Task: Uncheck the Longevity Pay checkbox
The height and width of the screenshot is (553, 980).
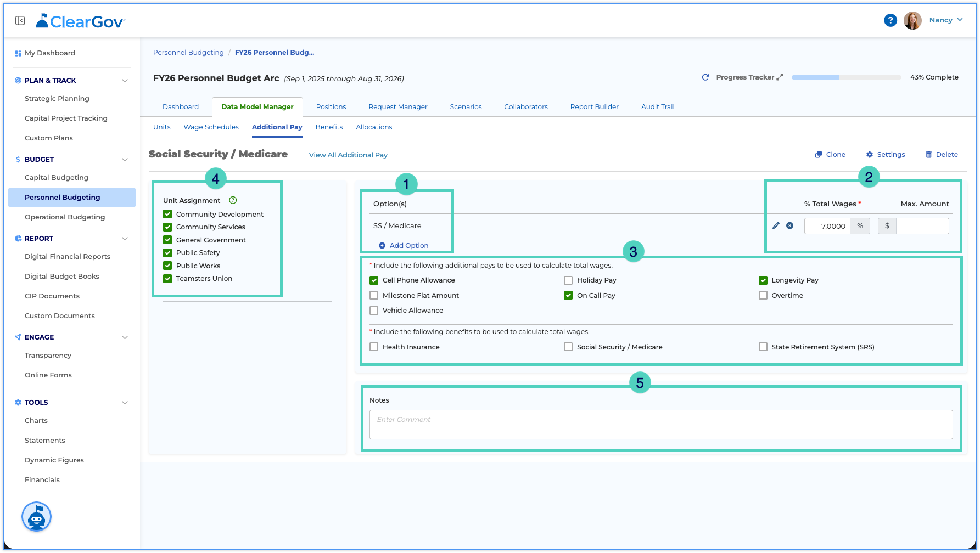Action: (763, 280)
